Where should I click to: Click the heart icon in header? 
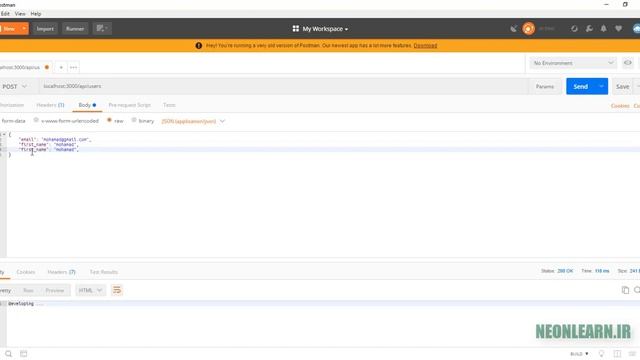point(618,29)
